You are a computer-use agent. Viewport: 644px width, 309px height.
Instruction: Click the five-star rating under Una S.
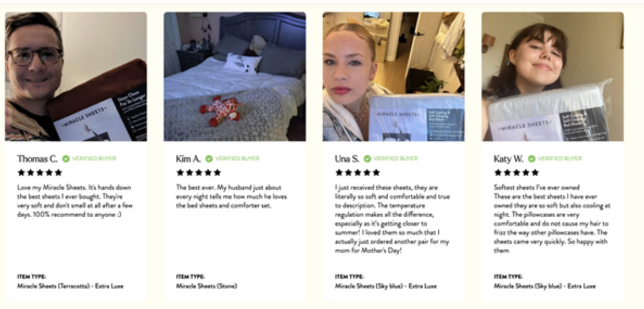(x=358, y=173)
